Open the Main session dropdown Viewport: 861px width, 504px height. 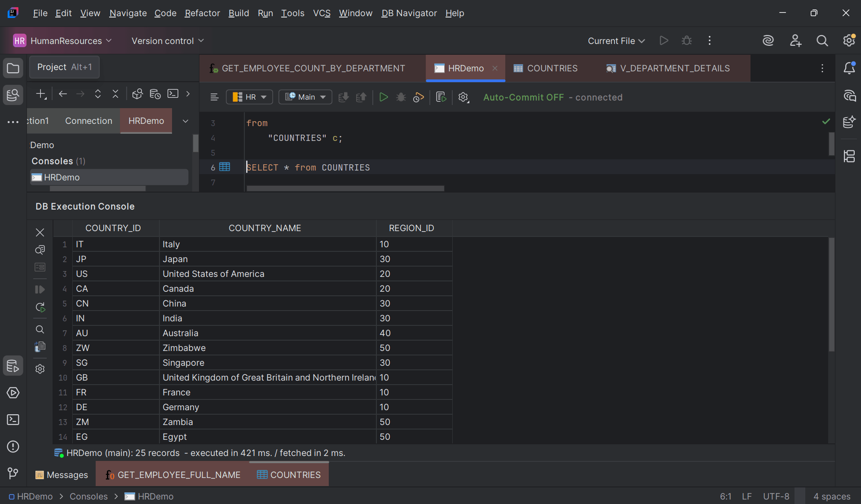(305, 97)
